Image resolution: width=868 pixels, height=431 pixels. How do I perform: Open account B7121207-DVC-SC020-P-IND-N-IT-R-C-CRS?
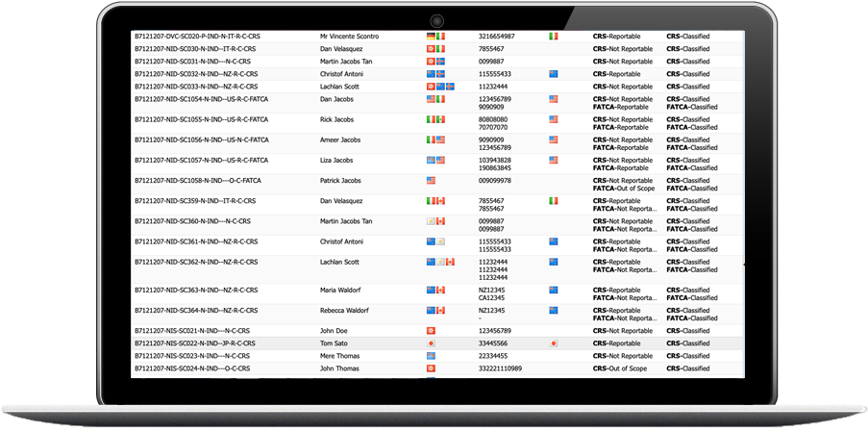coord(197,37)
